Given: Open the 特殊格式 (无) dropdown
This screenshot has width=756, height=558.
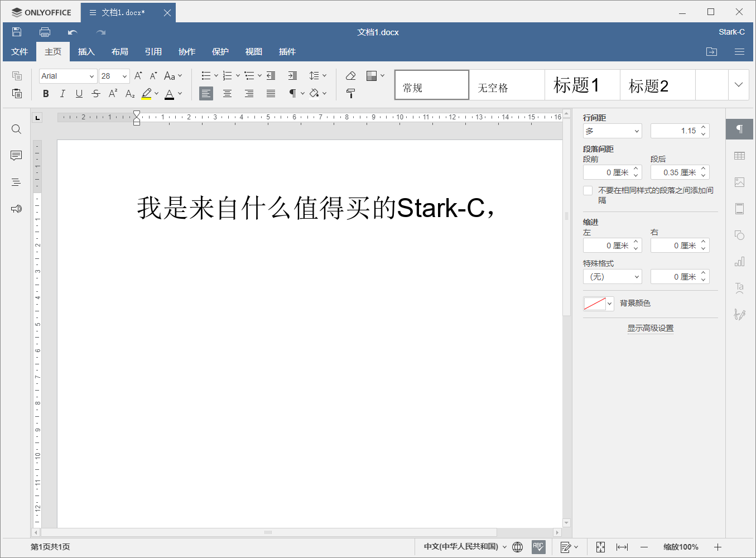Looking at the screenshot, I should click(613, 277).
